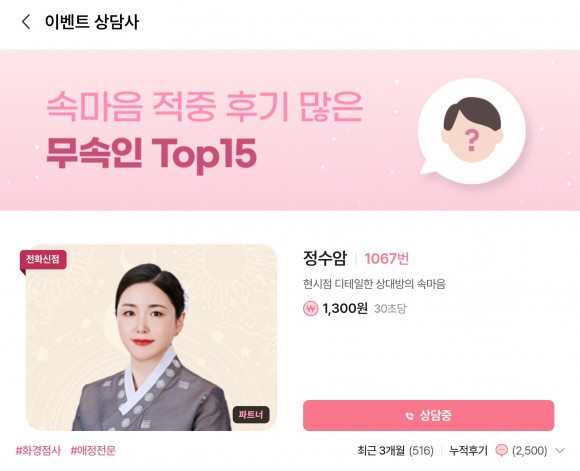
Task: Tap the phone icon in 상담중 button
Action: (409, 416)
